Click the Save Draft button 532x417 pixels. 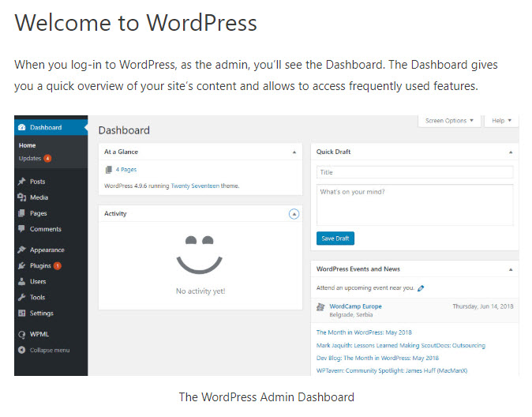(335, 239)
